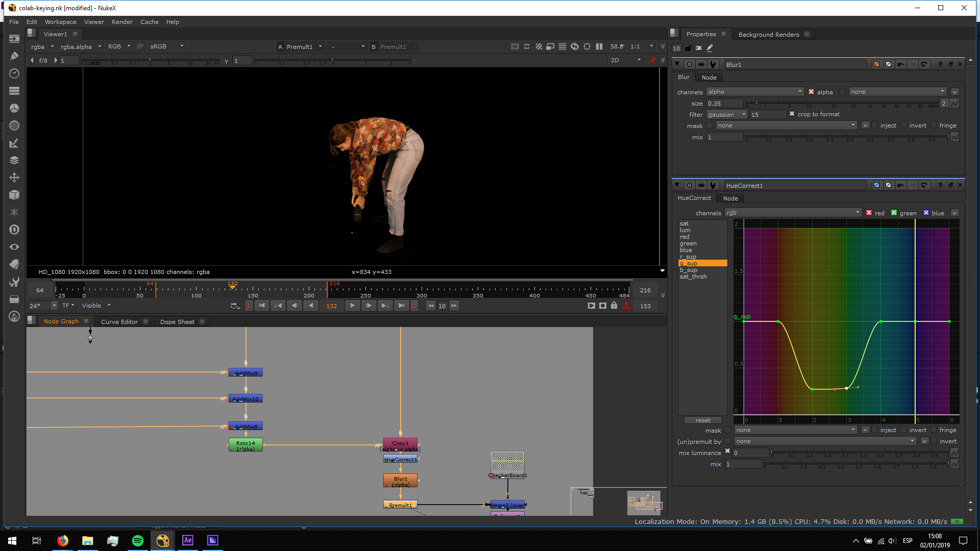Viewport: 980px width, 551px height.
Task: Open the Transform nodes icon
Action: pyautogui.click(x=14, y=178)
